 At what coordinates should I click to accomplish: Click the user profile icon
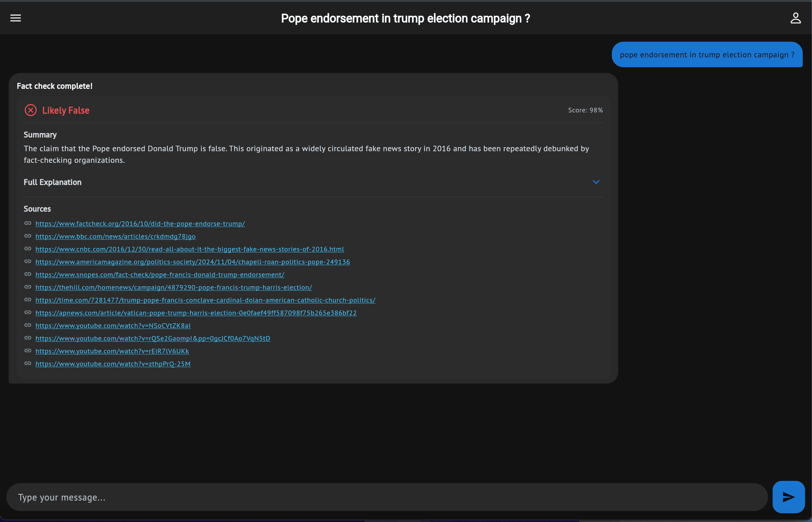click(795, 18)
